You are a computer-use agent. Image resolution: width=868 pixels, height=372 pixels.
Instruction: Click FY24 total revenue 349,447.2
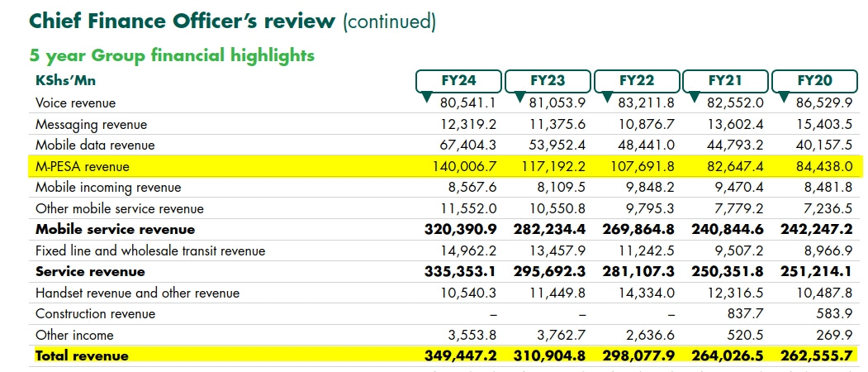coord(461,356)
